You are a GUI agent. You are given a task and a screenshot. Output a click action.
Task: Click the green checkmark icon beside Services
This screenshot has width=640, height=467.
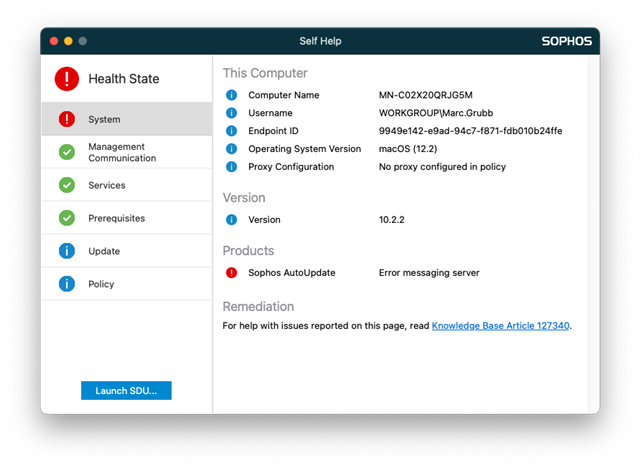(x=67, y=185)
